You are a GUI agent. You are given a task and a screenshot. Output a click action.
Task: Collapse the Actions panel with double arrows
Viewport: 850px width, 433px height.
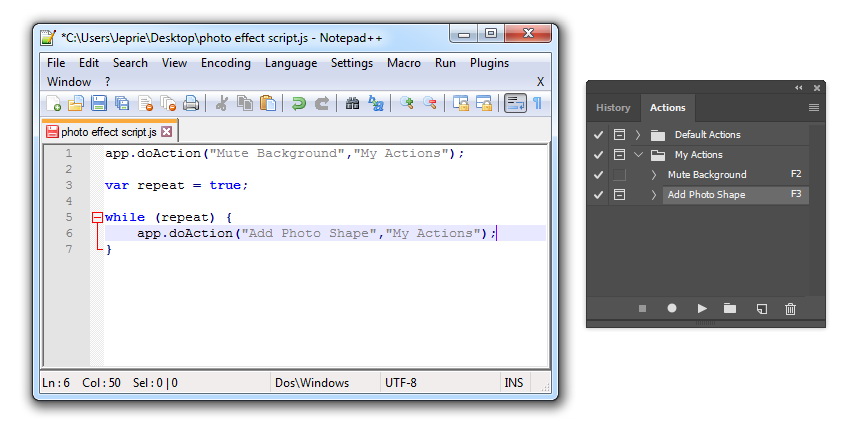(799, 87)
